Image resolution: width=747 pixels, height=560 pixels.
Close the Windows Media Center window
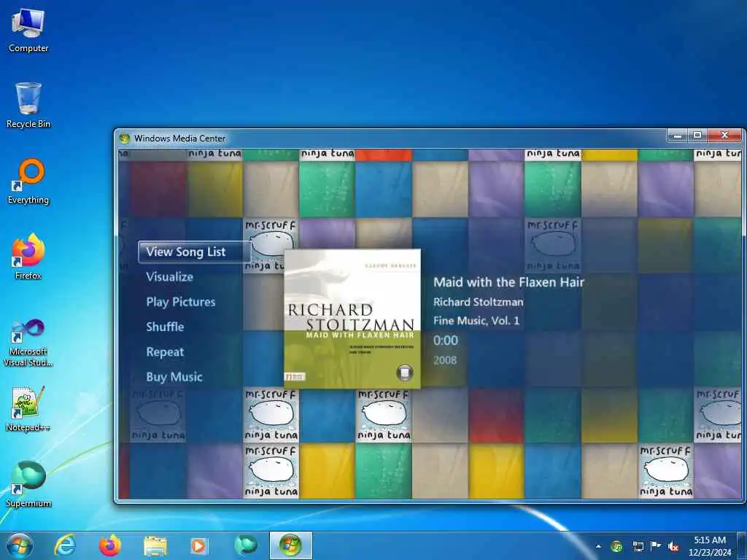tap(724, 136)
